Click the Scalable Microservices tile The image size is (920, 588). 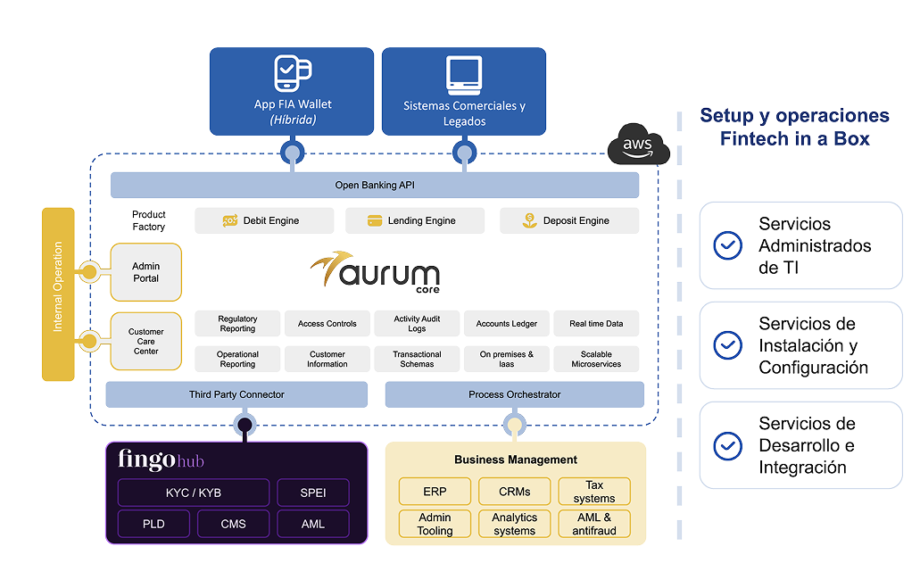click(596, 360)
